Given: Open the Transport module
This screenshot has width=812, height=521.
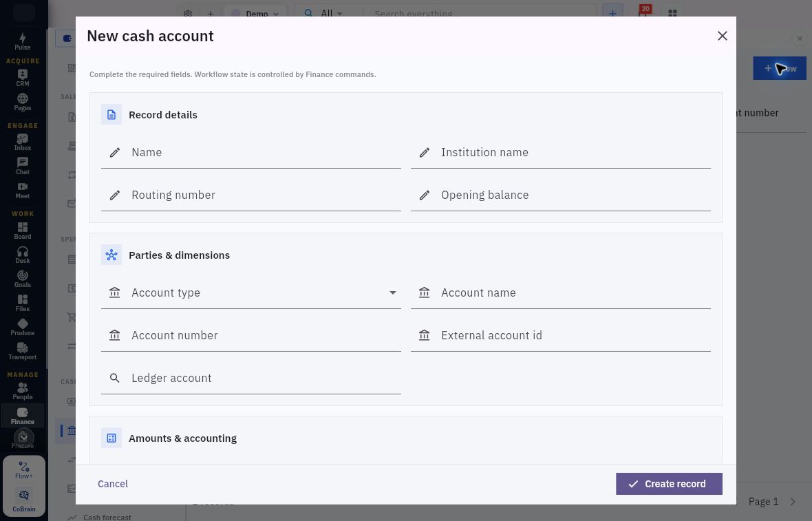Looking at the screenshot, I should 22,351.
